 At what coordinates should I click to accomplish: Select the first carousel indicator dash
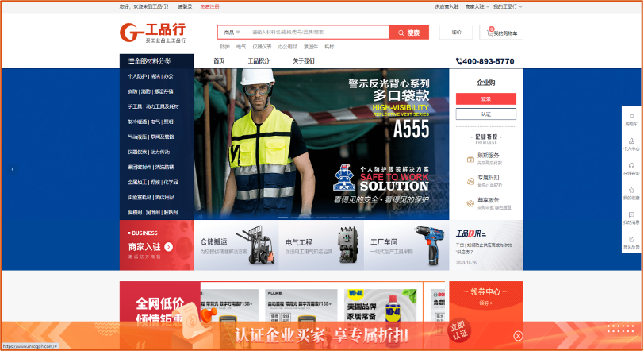coord(283,218)
